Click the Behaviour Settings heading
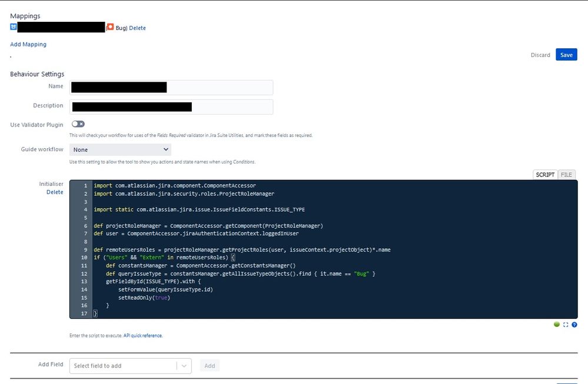 37,74
